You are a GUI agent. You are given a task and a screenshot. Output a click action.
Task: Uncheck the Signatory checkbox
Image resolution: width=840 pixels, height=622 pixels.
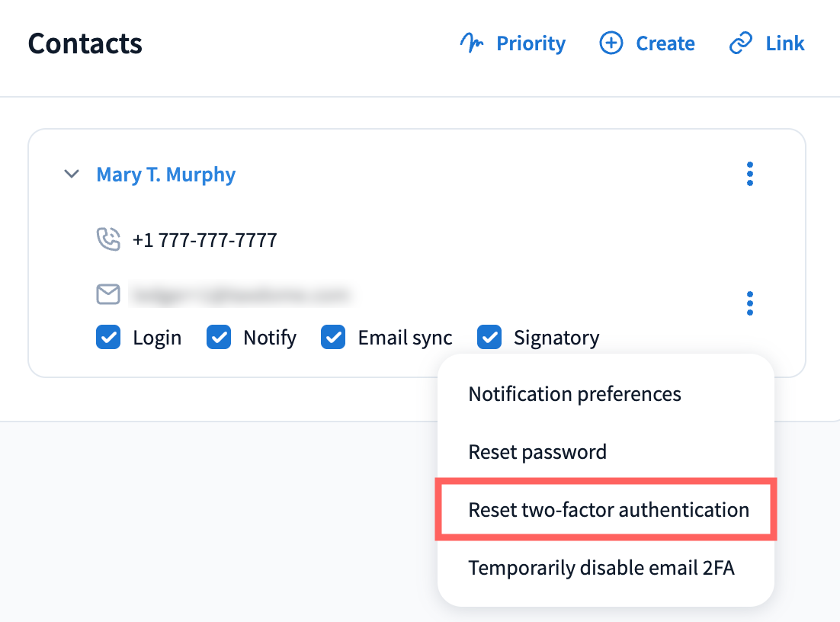tap(489, 337)
